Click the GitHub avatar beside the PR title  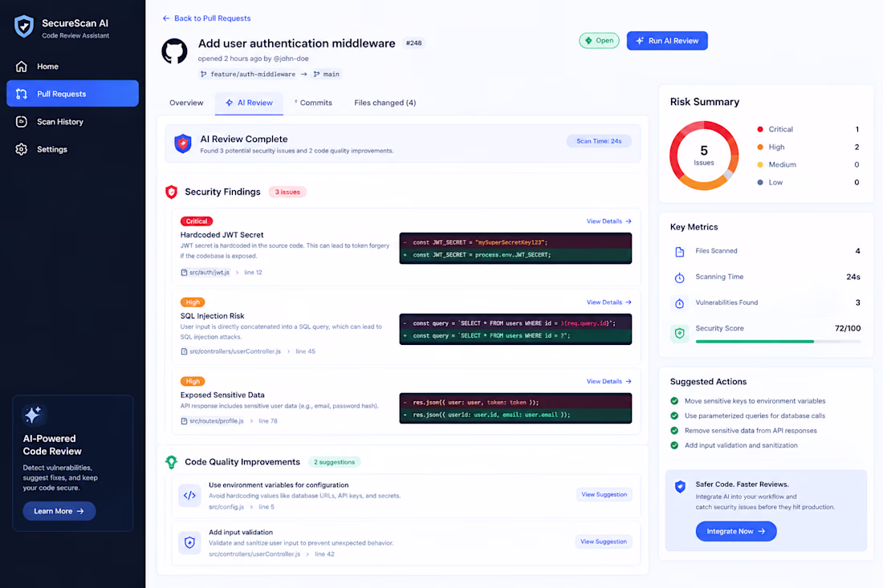point(174,51)
